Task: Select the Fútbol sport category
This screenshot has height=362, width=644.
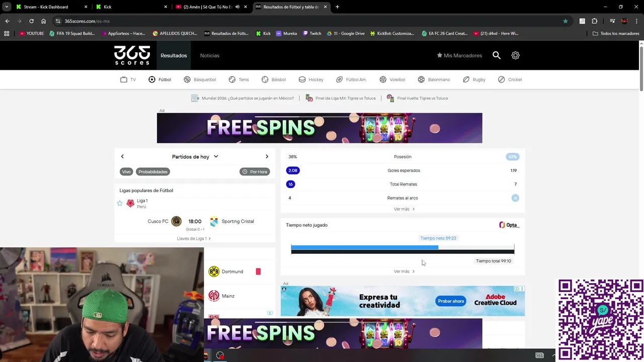Action: coord(159,79)
